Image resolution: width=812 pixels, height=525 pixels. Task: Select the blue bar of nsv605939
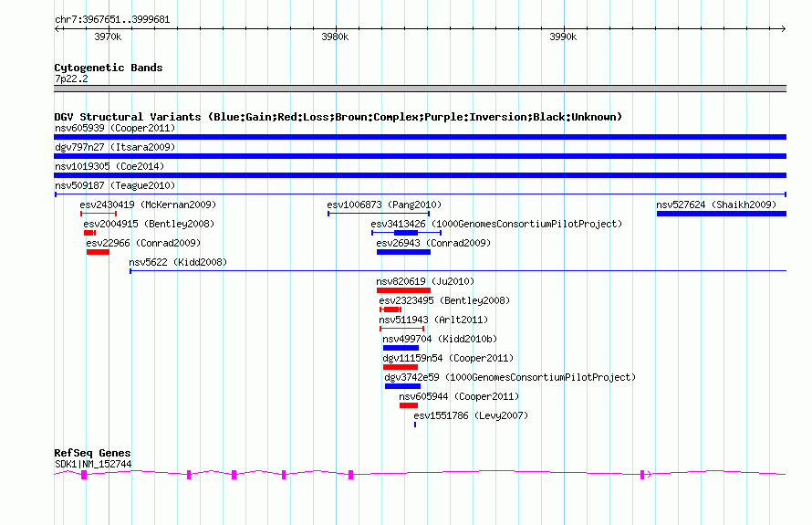(420, 137)
